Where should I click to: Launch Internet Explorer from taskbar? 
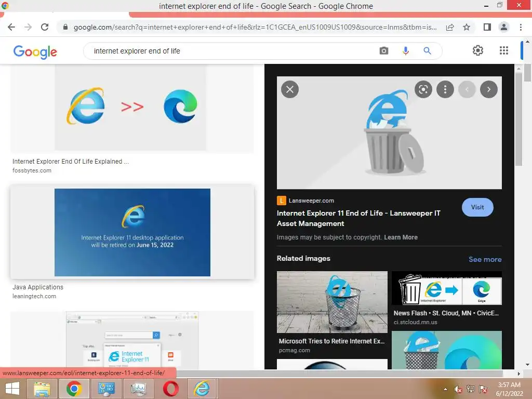pos(202,389)
